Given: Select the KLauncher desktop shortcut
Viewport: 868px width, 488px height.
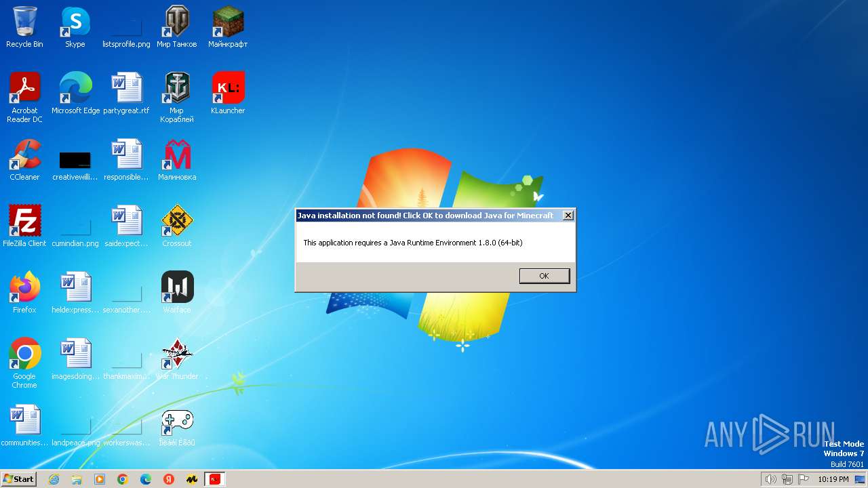Looking at the screenshot, I should coord(228,94).
